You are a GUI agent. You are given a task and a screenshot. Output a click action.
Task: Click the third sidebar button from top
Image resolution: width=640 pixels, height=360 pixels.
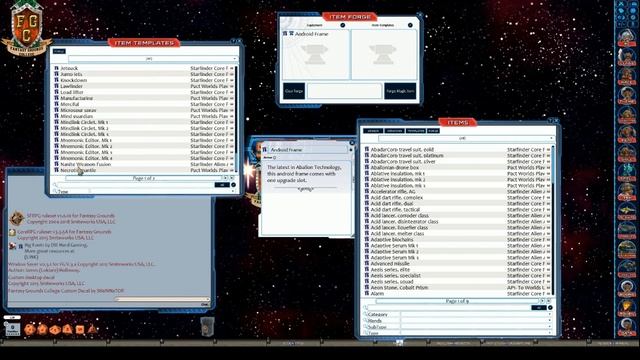coord(627,77)
